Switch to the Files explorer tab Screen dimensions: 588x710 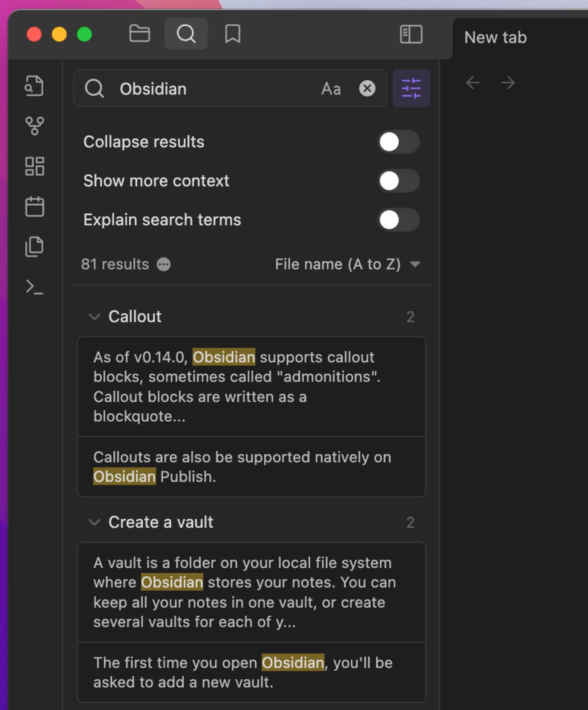tap(140, 34)
